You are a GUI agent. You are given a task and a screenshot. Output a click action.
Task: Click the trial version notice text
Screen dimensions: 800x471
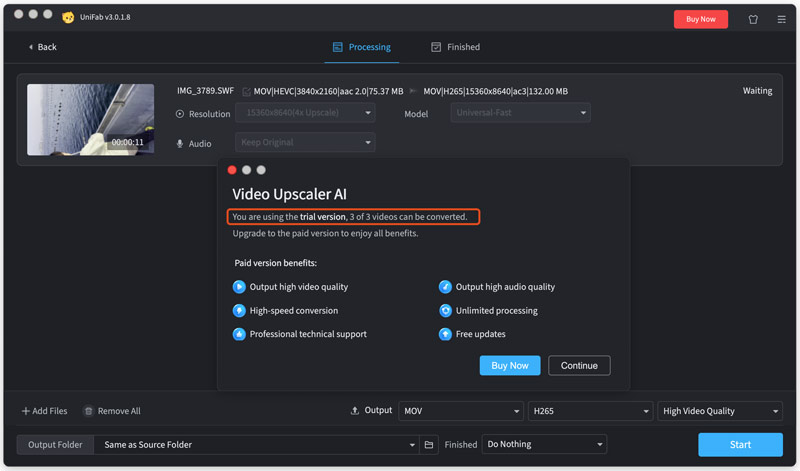point(350,217)
